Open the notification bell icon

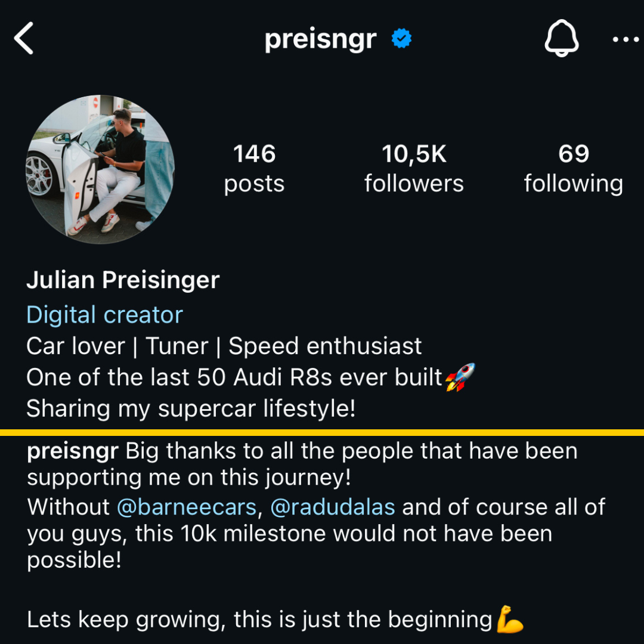(x=562, y=38)
